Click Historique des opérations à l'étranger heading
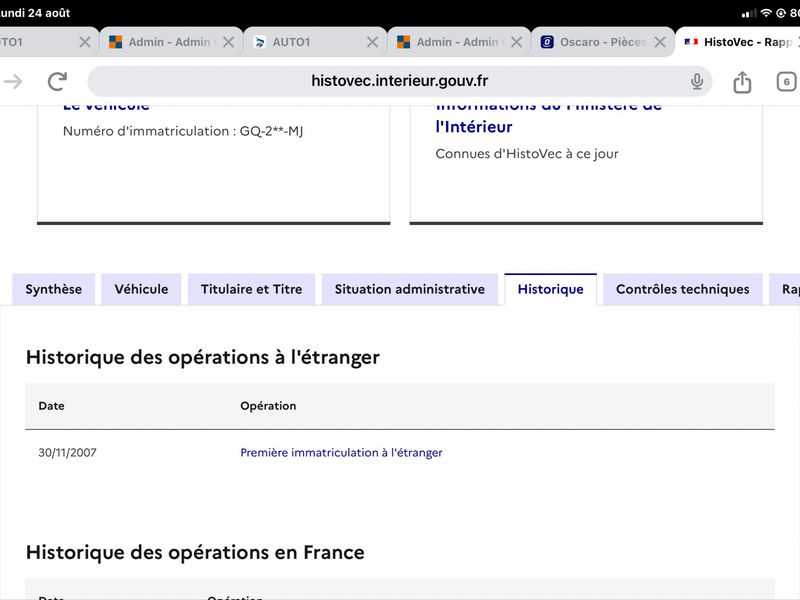800x600 pixels. (203, 357)
